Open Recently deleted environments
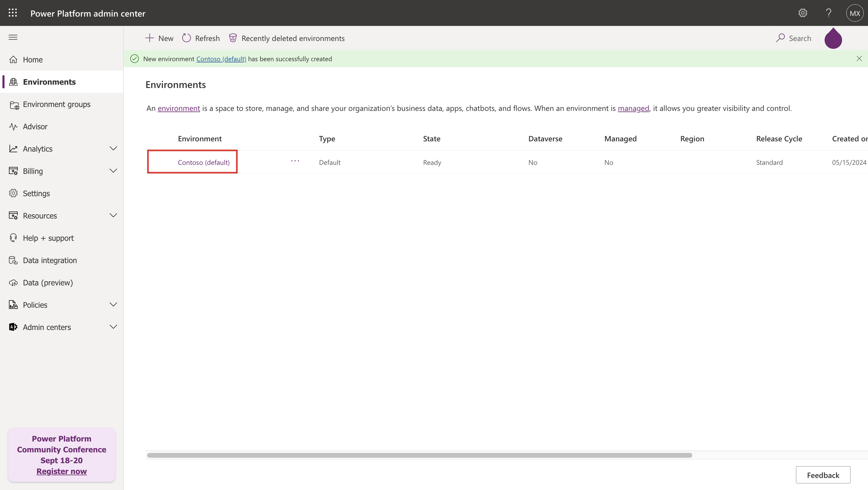Viewport: 868px width, 490px height. 287,38
